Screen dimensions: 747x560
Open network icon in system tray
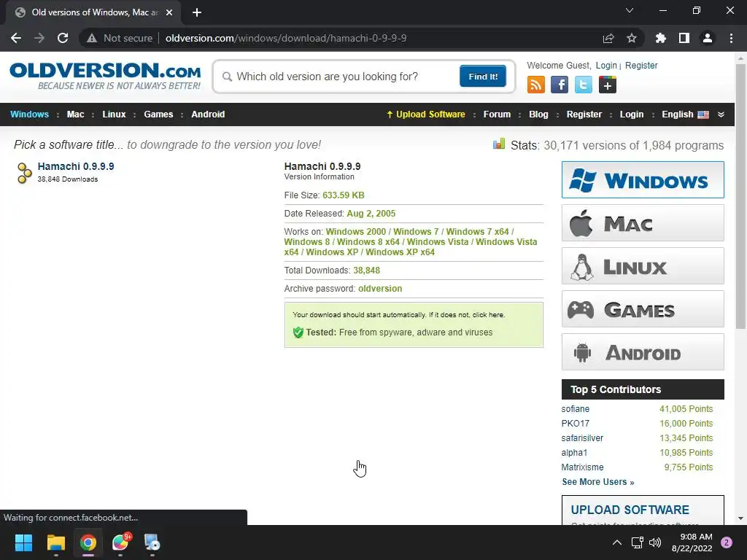637,542
